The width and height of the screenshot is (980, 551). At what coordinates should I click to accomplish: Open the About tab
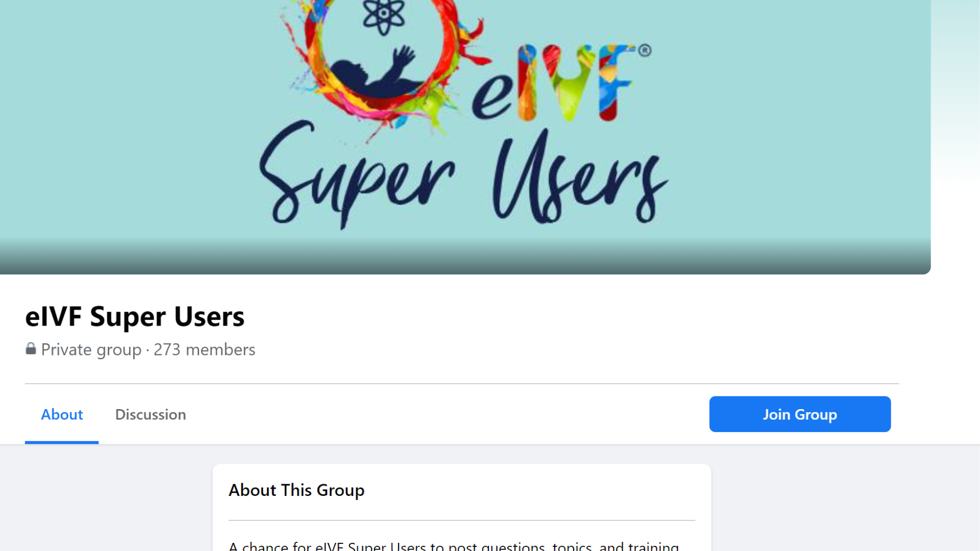[62, 414]
